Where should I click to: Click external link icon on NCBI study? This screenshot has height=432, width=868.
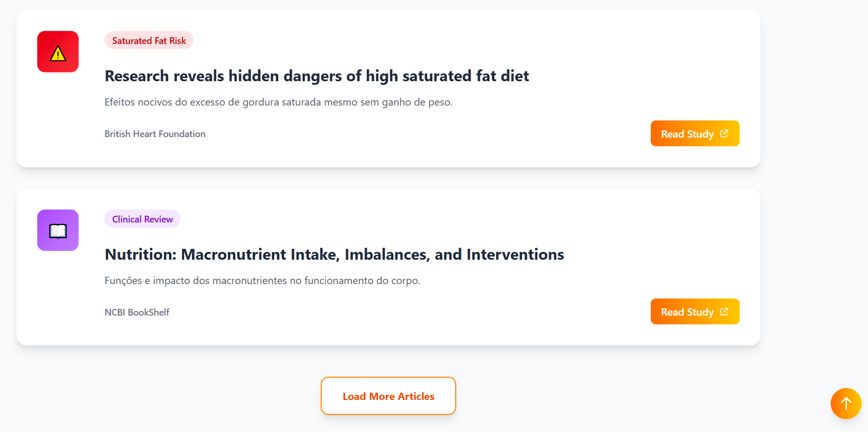724,311
